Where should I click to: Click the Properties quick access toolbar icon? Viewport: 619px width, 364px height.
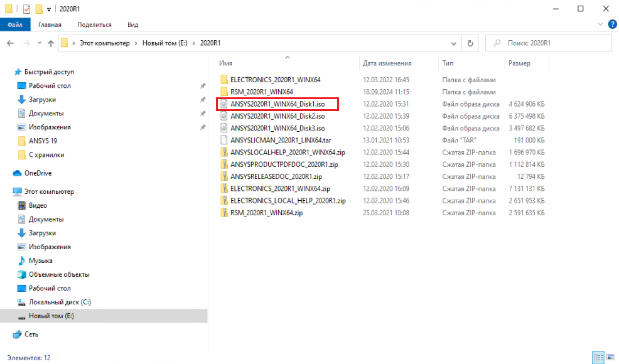pyautogui.click(x=26, y=9)
